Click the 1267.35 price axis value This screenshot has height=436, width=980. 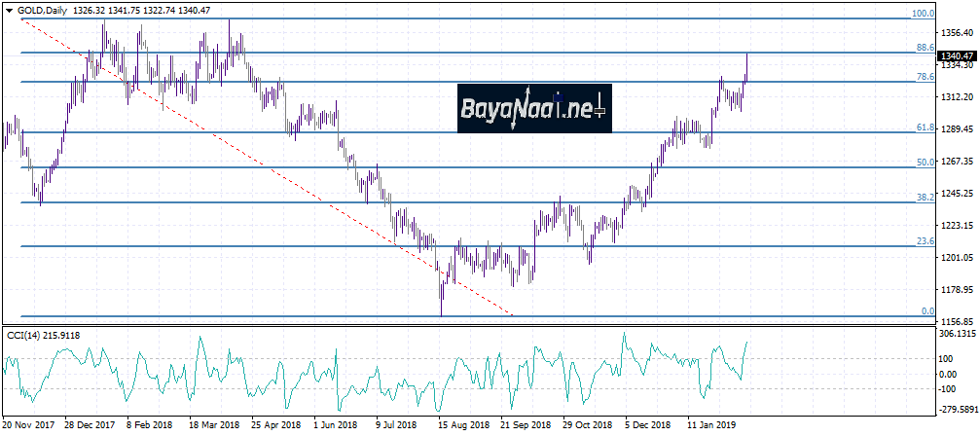[x=957, y=162]
